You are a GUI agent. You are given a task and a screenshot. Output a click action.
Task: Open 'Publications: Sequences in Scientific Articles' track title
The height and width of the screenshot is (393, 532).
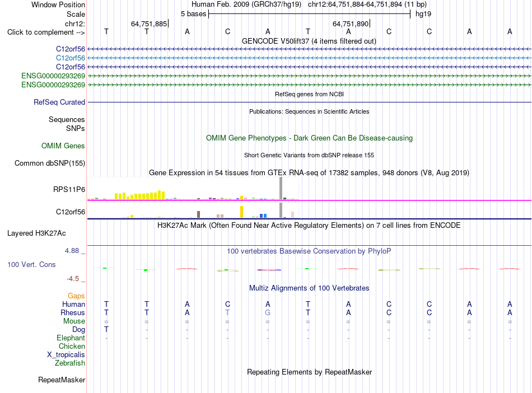pos(309,111)
